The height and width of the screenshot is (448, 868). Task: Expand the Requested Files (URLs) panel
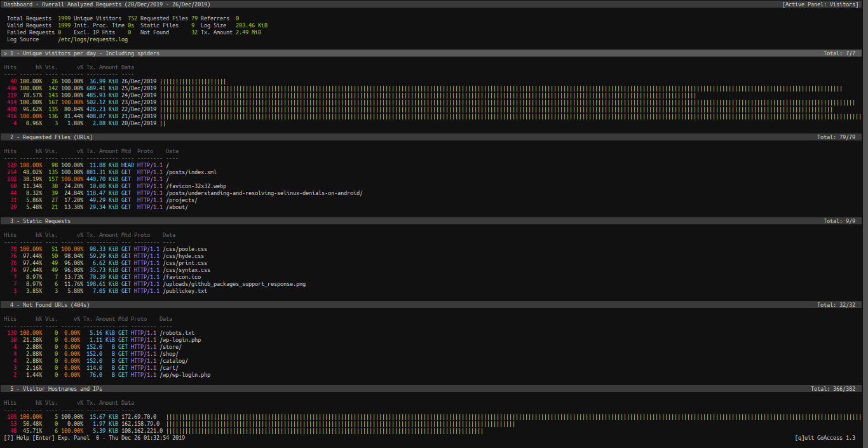pyautogui.click(x=51, y=137)
